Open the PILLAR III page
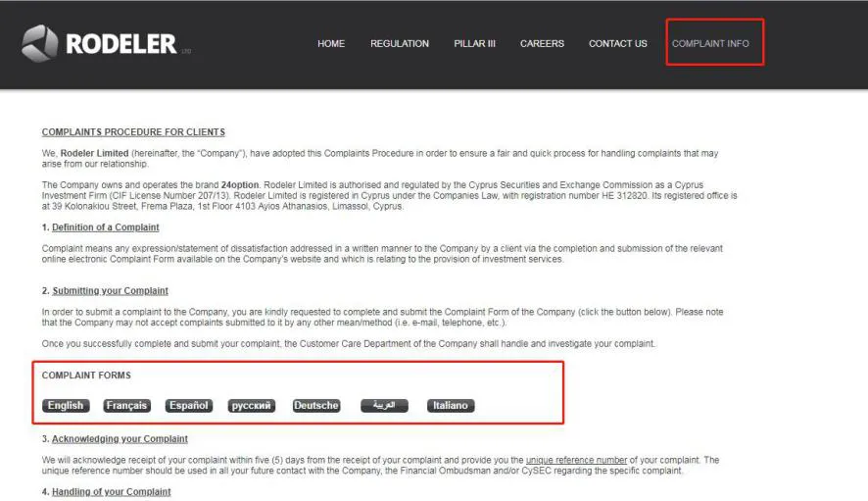This screenshot has height=501, width=868. pos(474,44)
